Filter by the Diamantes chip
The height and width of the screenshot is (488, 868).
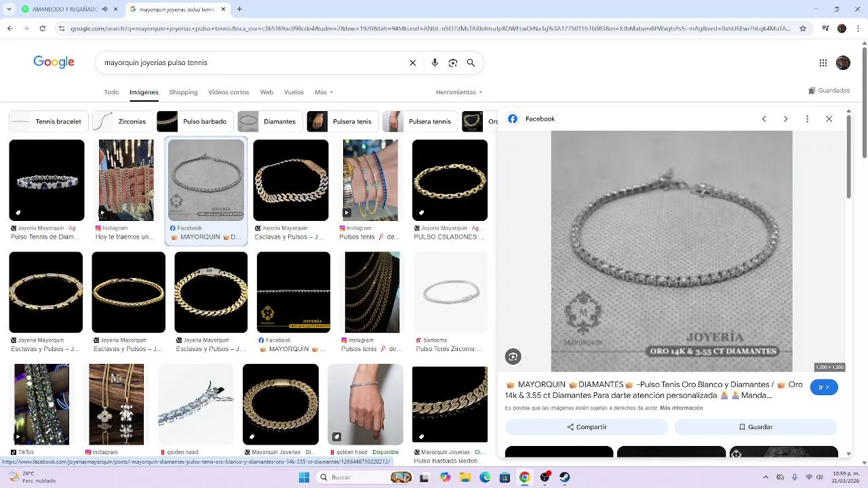[270, 121]
